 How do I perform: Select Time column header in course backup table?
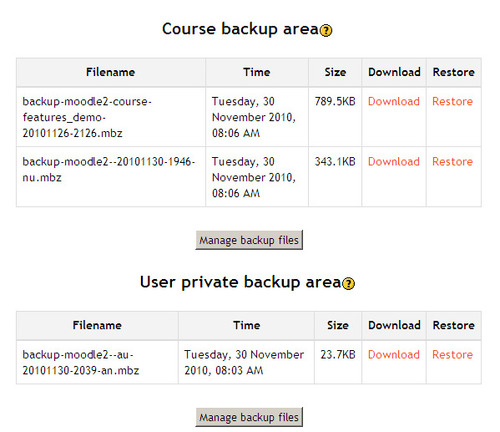(x=256, y=72)
